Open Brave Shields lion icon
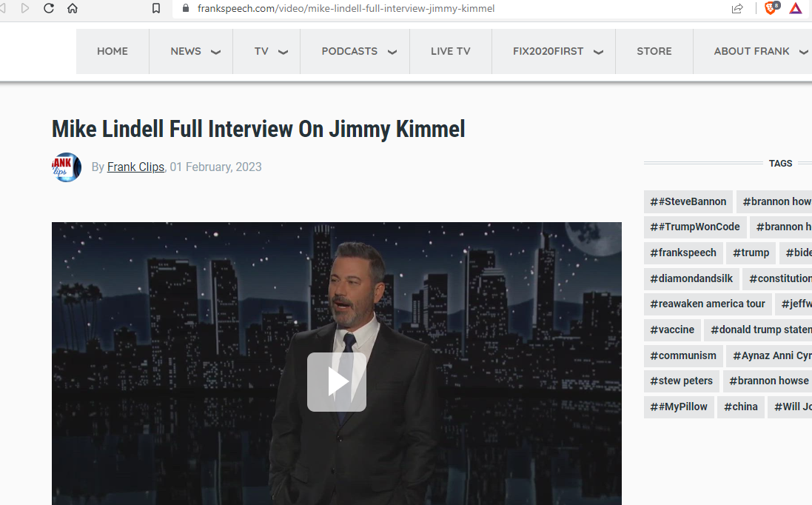The width and height of the screenshot is (812, 505). point(771,7)
